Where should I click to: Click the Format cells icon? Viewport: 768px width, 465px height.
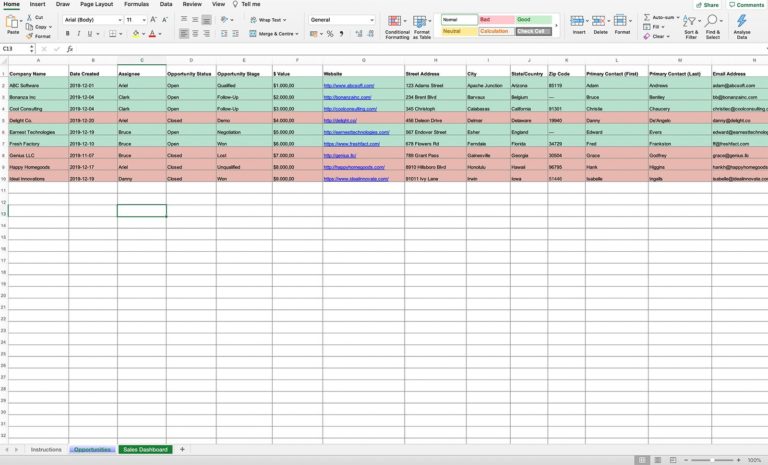click(x=620, y=21)
